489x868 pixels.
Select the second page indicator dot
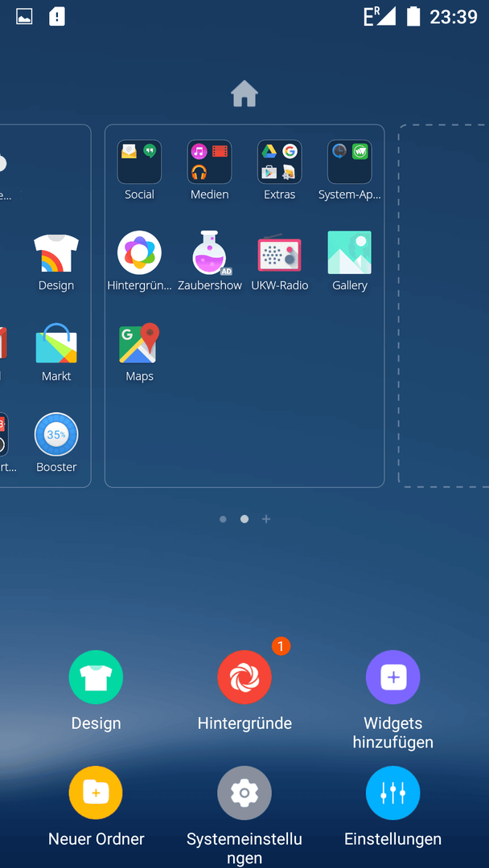click(244, 519)
